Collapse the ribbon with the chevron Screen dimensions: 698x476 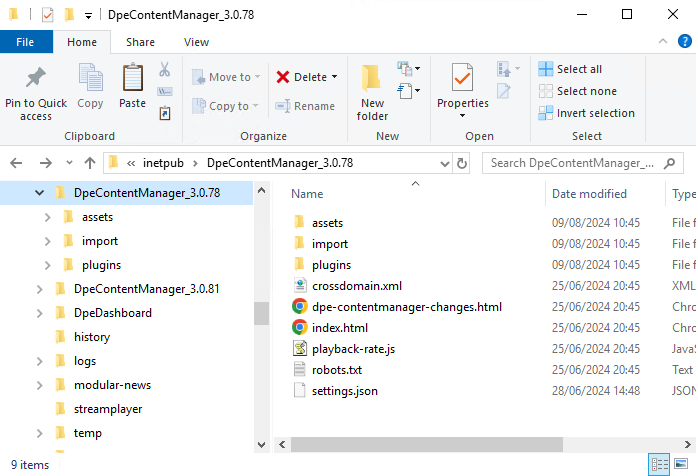coord(662,42)
